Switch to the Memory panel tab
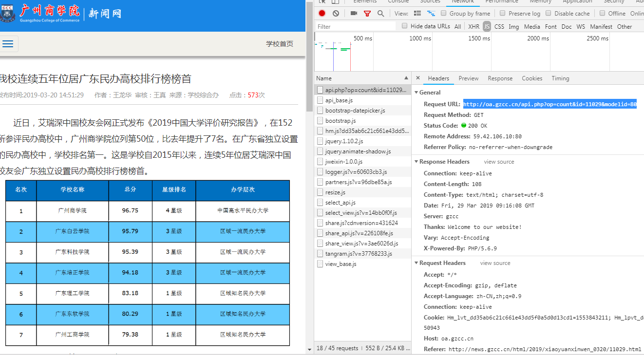This screenshot has height=357, width=644. [x=541, y=2]
